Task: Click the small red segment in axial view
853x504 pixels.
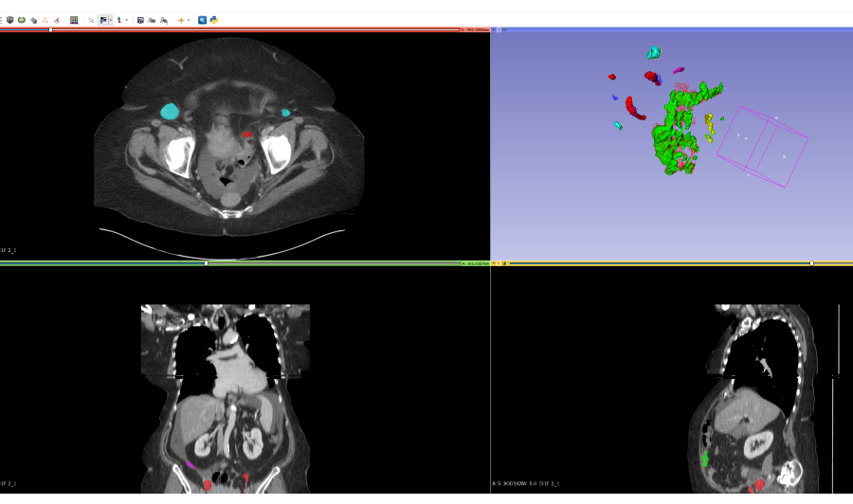Action: click(x=247, y=135)
